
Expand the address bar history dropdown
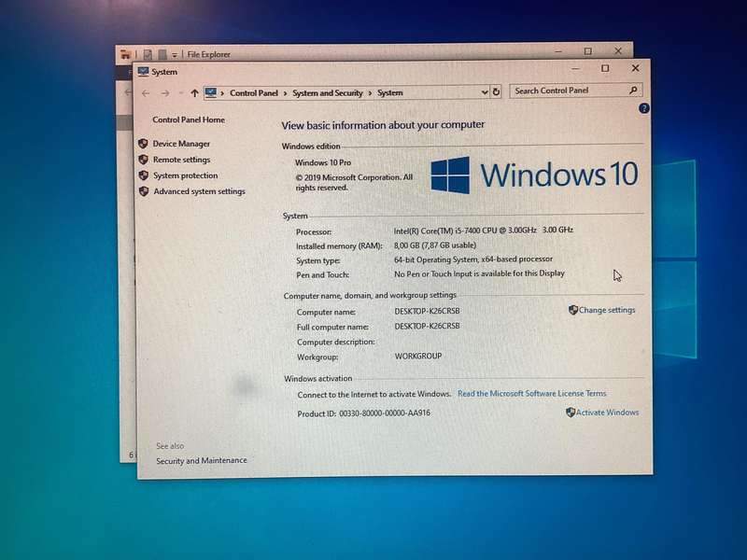485,91
